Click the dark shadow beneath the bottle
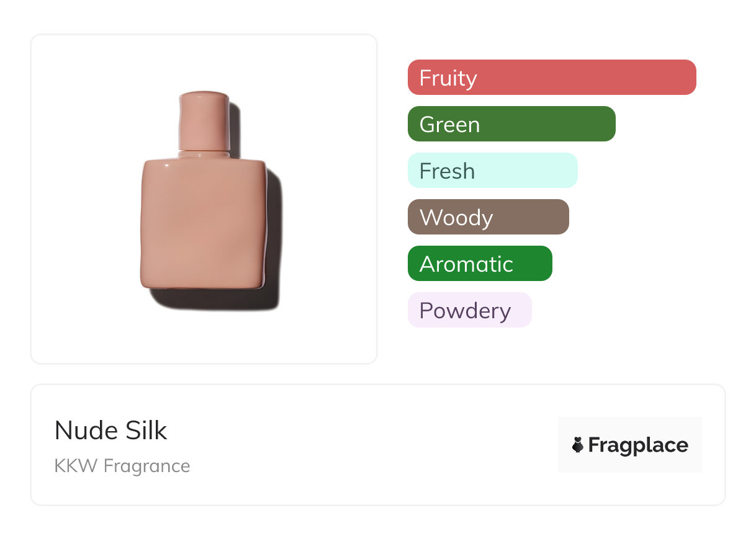The width and height of the screenshot is (756, 536). 211,301
